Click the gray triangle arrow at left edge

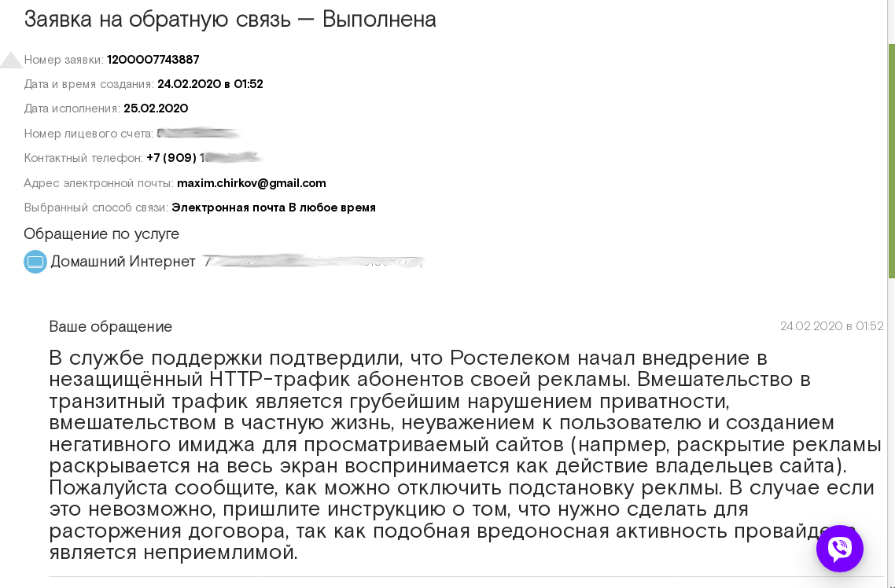point(11,61)
